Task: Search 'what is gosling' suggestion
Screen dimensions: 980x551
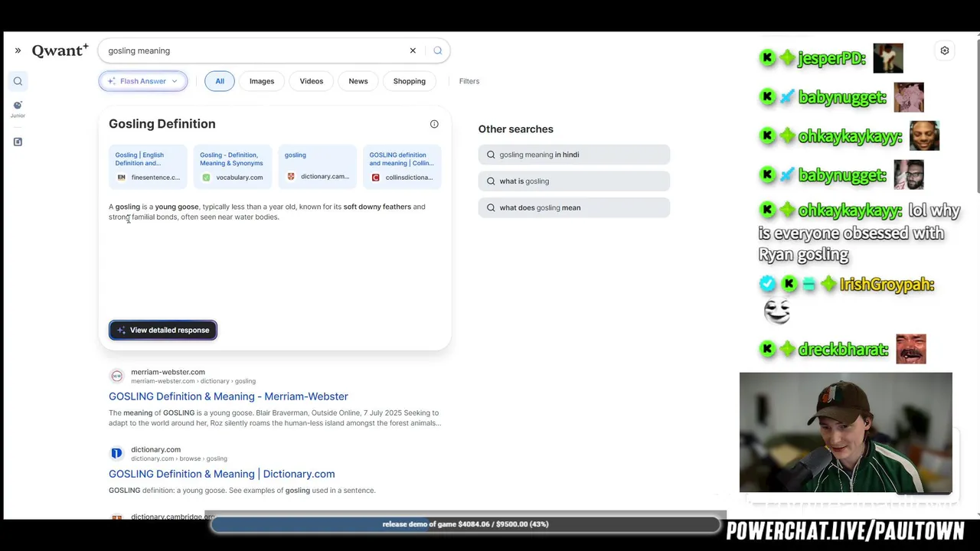Action: click(x=574, y=181)
